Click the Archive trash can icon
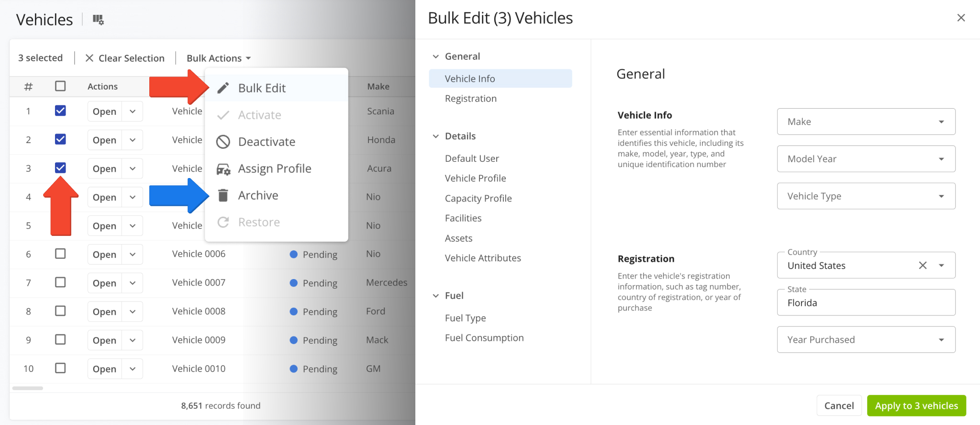 tap(223, 195)
